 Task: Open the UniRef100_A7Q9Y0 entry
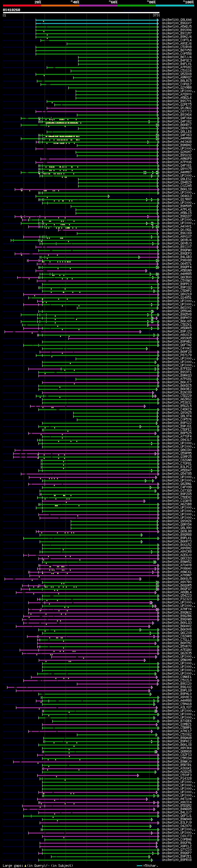[x=177, y=95]
